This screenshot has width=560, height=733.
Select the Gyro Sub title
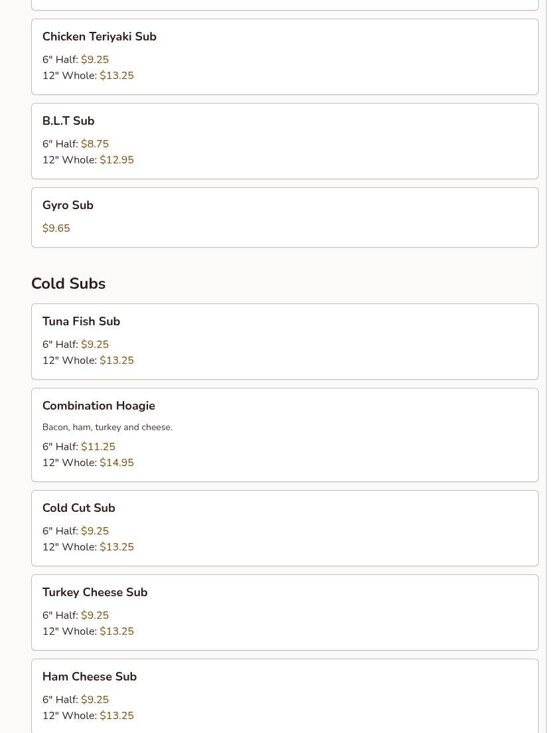[68, 205]
